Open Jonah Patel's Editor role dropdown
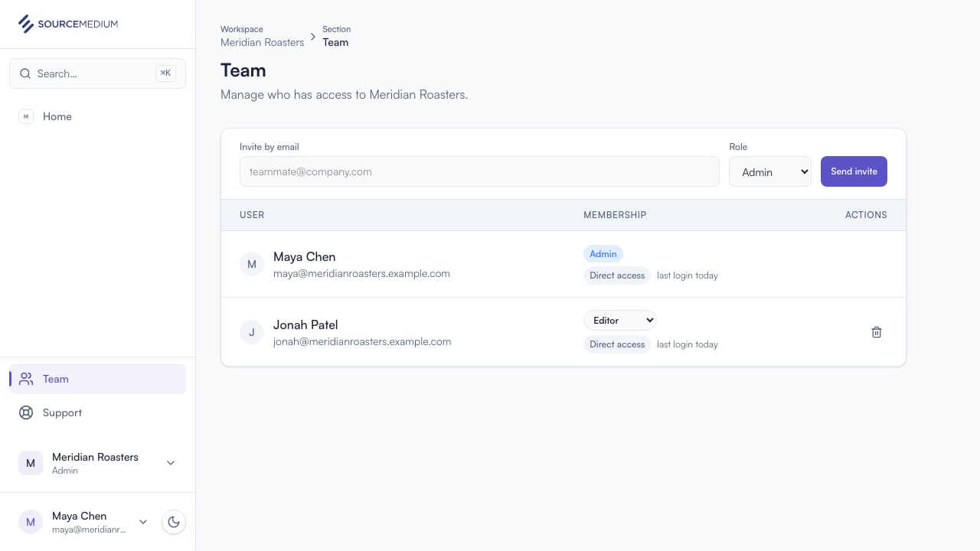This screenshot has height=551, width=980. pyautogui.click(x=620, y=321)
